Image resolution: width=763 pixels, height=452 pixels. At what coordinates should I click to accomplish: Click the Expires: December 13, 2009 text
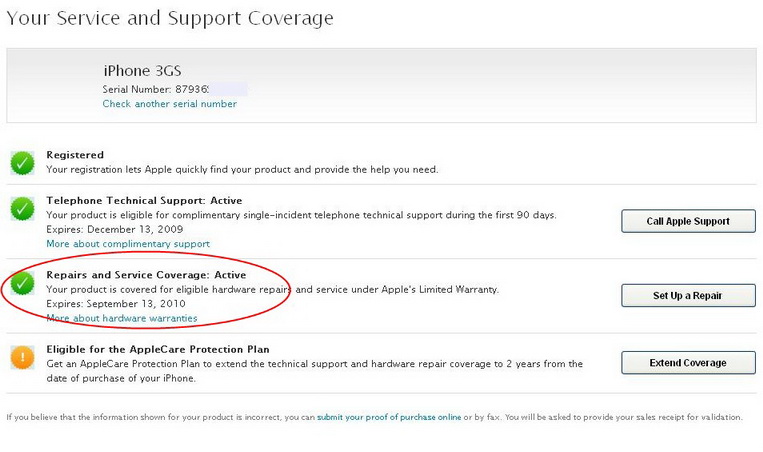[114, 229]
